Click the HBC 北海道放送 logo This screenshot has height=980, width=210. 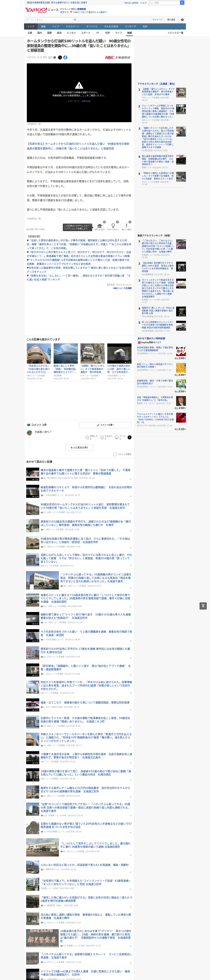[x=118, y=57]
